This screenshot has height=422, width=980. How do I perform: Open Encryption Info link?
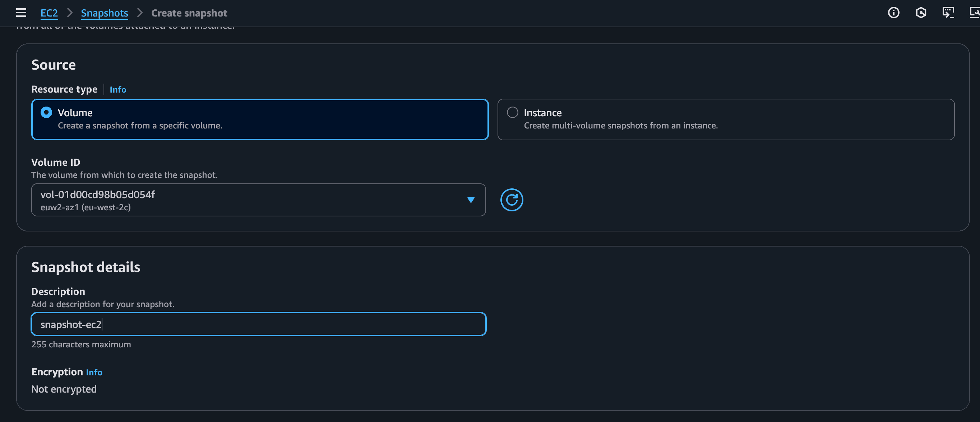pyautogui.click(x=94, y=372)
